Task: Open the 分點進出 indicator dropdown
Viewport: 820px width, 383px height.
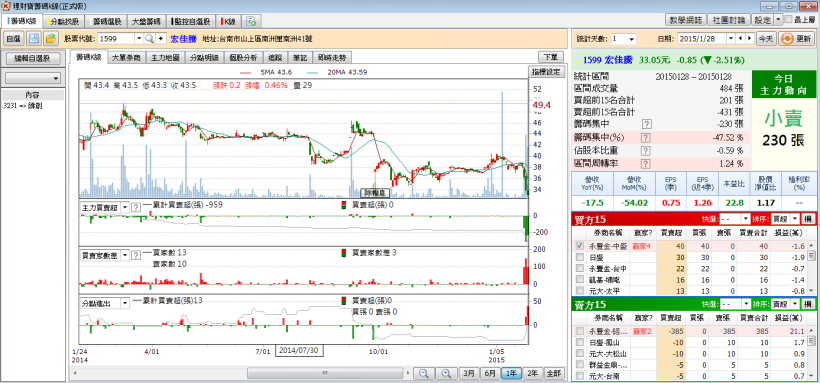Action: (124, 303)
